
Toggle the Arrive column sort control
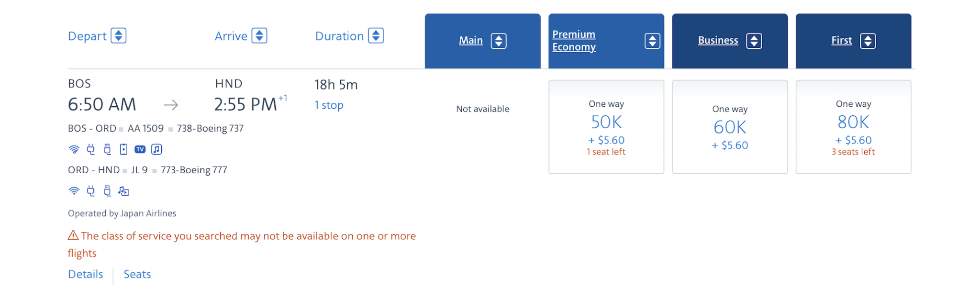[260, 35]
